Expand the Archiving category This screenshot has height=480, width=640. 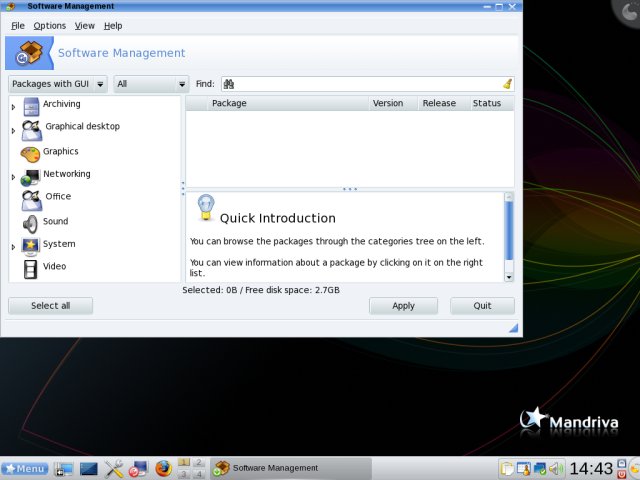coord(13,107)
